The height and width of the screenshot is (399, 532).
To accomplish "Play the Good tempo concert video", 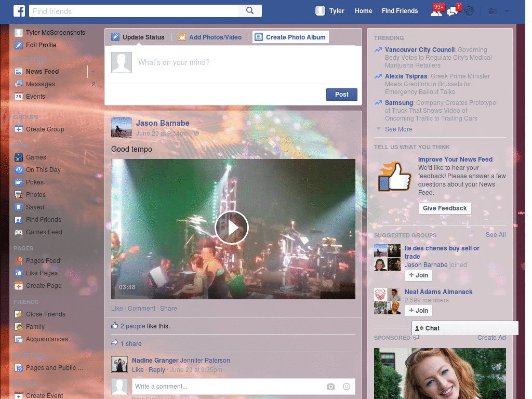I will pos(232,228).
